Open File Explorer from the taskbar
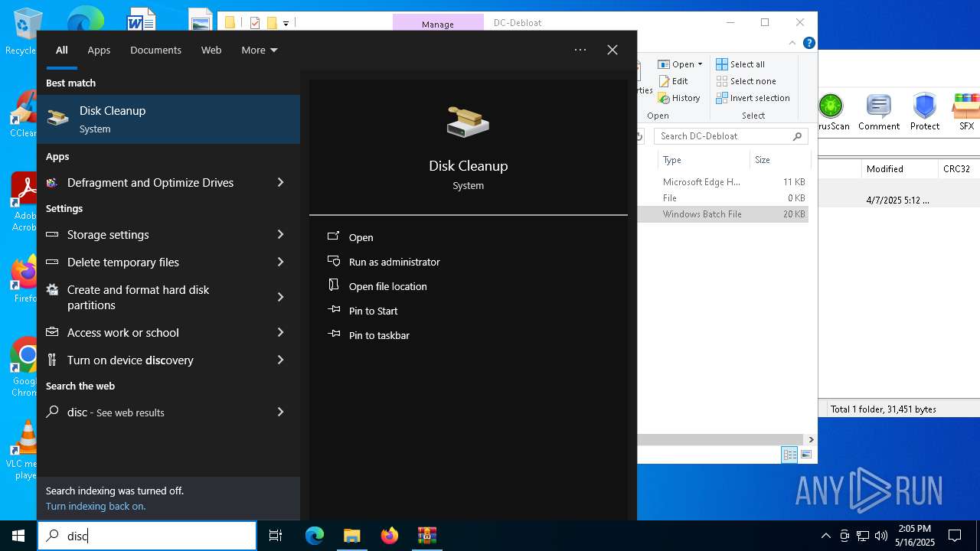 352,536
